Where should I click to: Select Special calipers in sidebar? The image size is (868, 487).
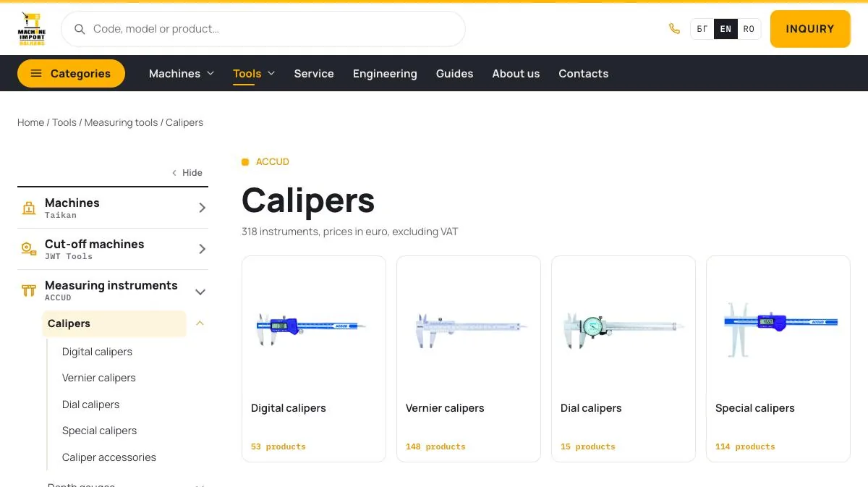coord(99,431)
